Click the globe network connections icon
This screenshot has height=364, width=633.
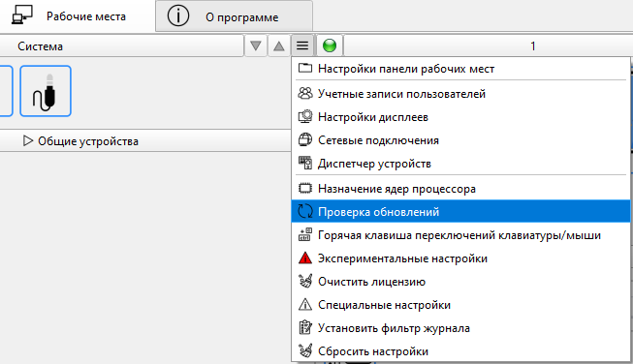click(x=305, y=139)
